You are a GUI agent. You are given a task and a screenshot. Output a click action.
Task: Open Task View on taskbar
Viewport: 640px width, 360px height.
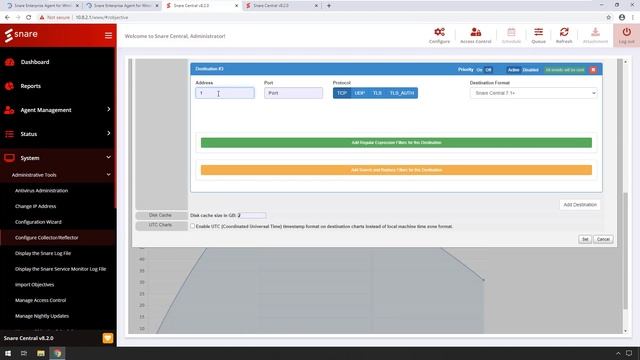coord(24,353)
